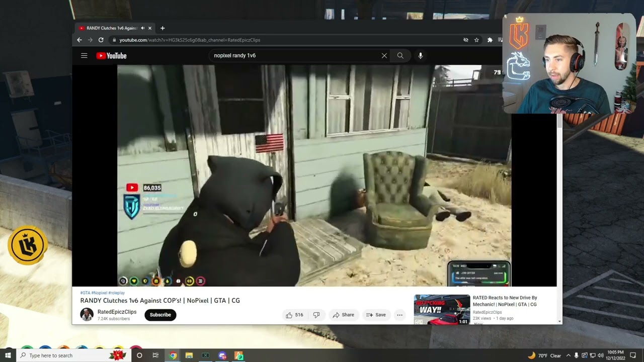
Task: Click the #roleplay hashtag link
Action: tap(116, 293)
